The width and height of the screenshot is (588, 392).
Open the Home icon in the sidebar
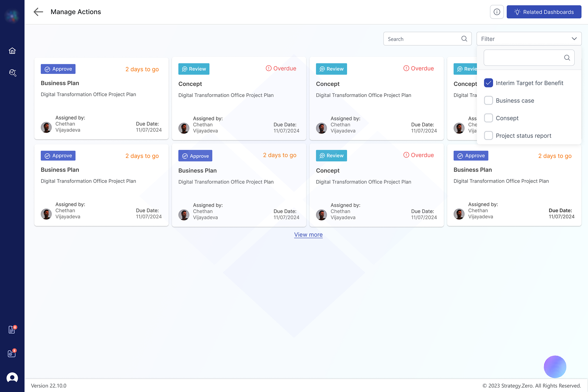tap(12, 50)
